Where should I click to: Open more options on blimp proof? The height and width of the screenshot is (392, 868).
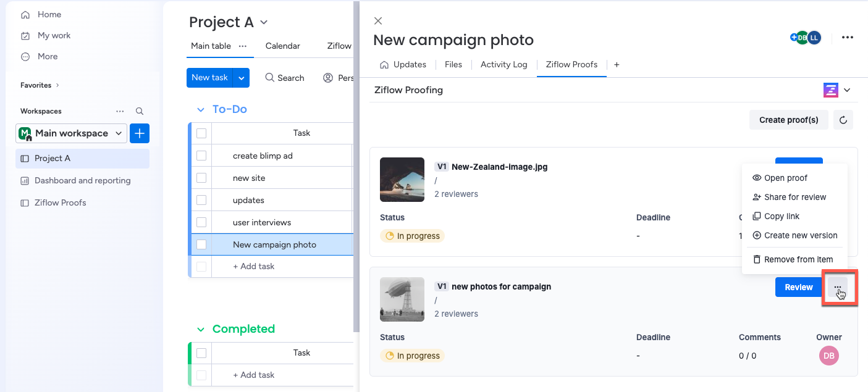[x=838, y=287]
